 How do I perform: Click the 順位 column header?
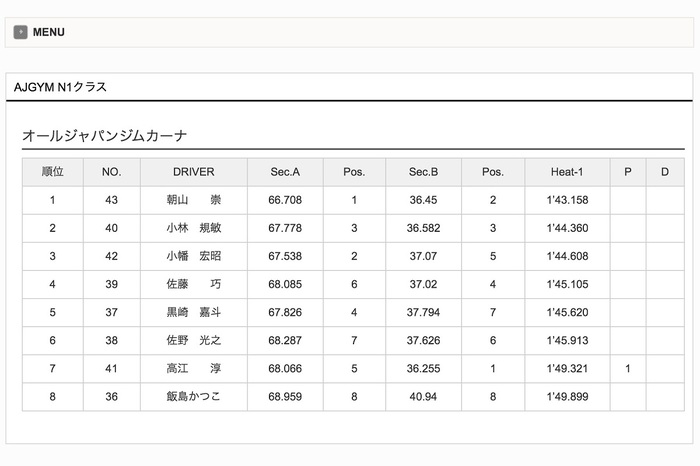[53, 172]
